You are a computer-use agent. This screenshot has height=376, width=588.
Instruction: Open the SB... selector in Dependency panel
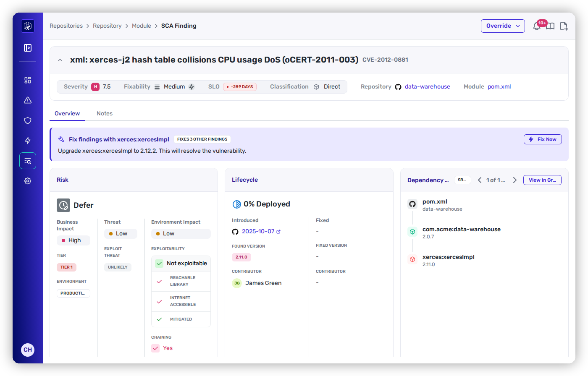tap(462, 180)
